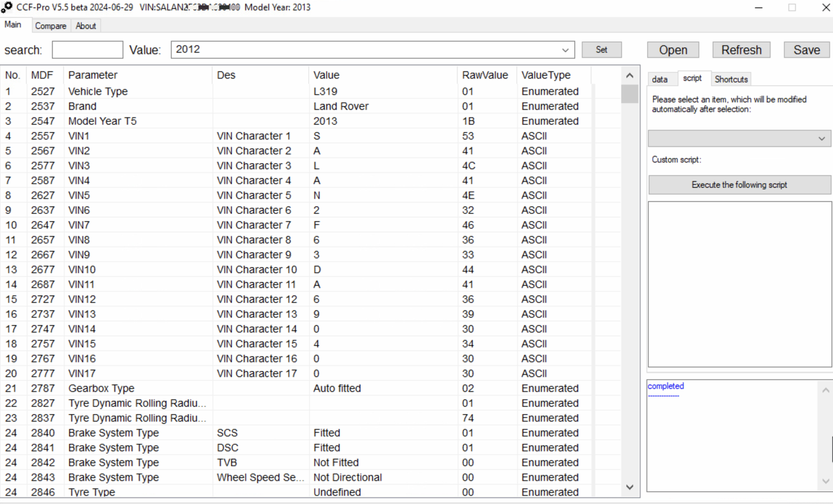Click Execute the following script button
This screenshot has height=504, width=833.
(x=739, y=185)
